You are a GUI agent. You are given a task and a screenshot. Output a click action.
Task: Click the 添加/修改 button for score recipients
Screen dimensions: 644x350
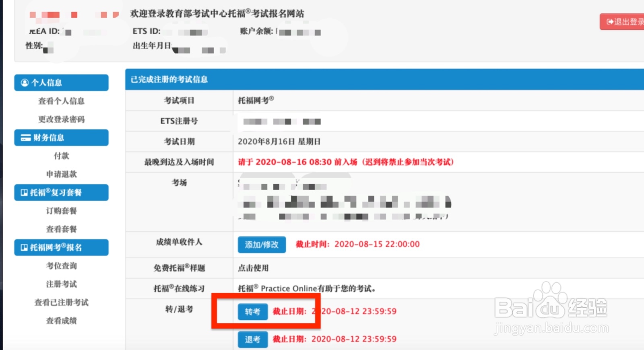click(262, 245)
